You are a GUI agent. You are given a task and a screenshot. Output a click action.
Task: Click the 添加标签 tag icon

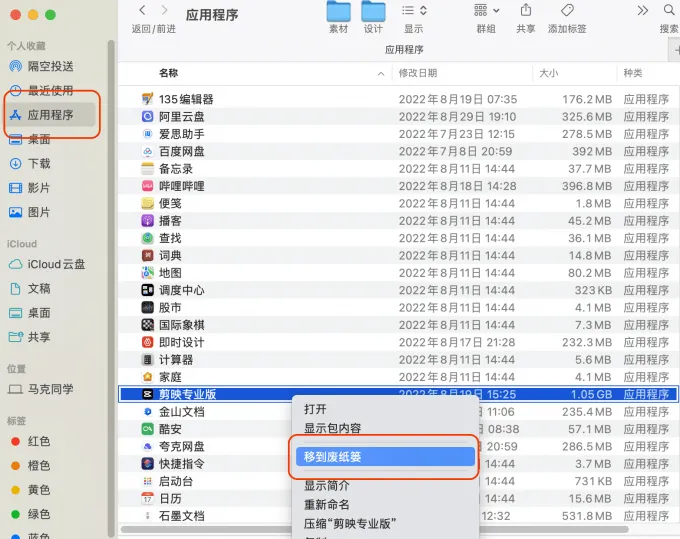(567, 10)
